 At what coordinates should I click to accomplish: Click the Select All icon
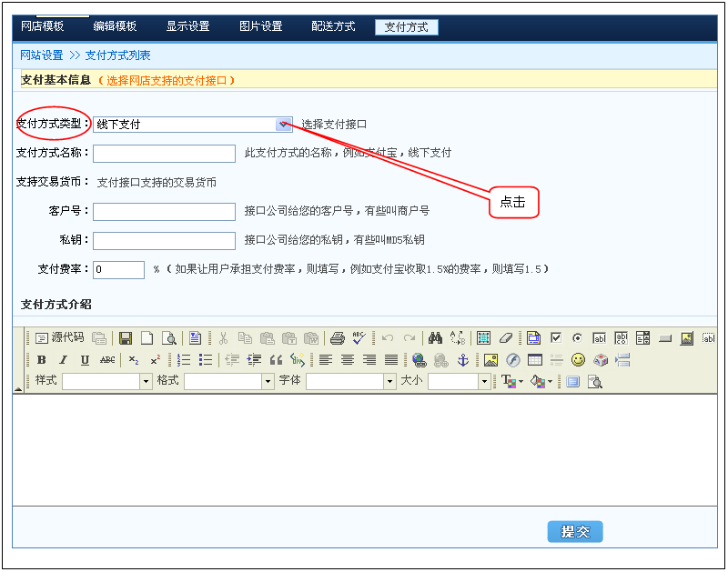pos(483,338)
